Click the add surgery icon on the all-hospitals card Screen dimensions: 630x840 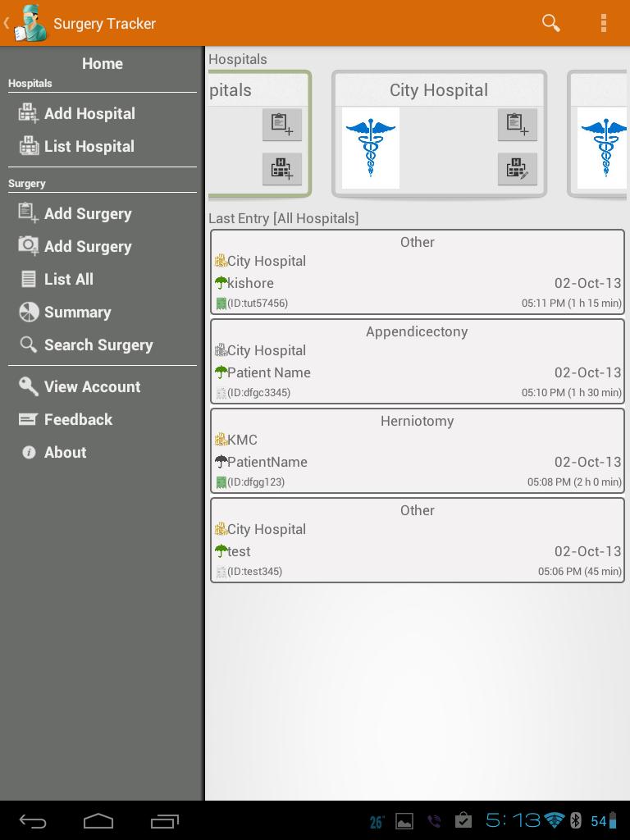point(282,125)
